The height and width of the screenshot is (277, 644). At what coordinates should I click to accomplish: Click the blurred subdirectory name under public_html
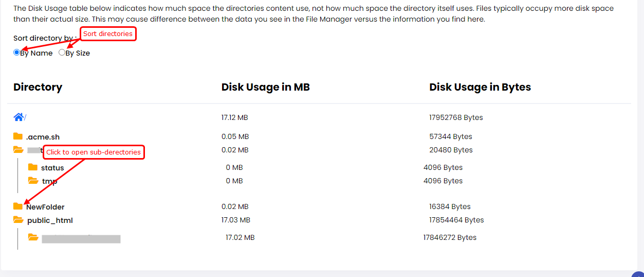[81, 238]
